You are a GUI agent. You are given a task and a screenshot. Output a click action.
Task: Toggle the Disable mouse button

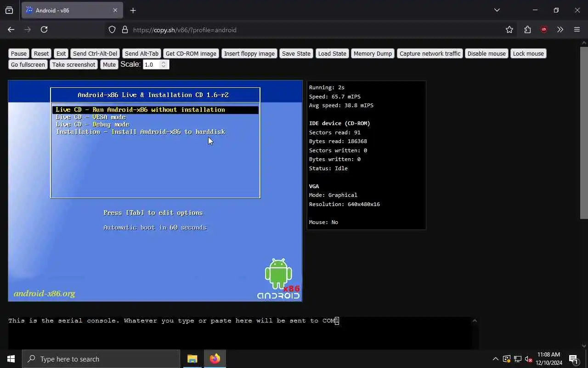pyautogui.click(x=486, y=53)
